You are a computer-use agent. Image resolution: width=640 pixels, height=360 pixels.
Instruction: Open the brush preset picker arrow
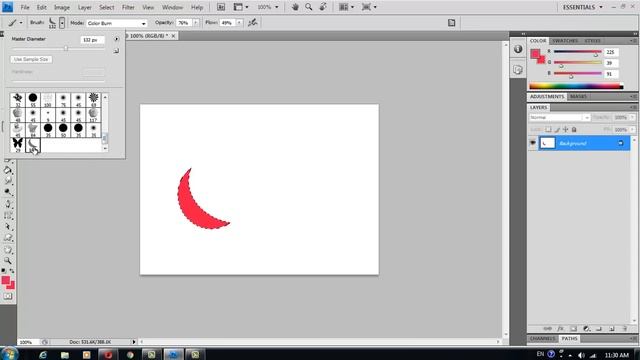click(x=62, y=23)
